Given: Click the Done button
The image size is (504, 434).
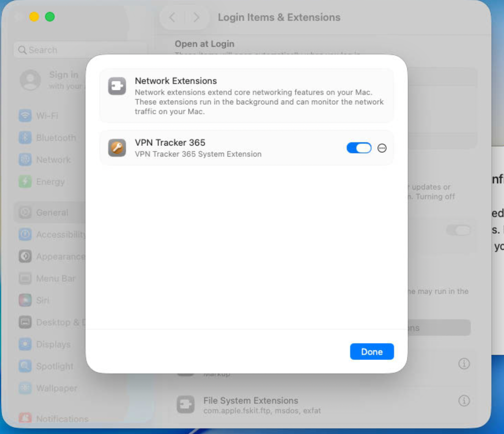Looking at the screenshot, I should (372, 352).
